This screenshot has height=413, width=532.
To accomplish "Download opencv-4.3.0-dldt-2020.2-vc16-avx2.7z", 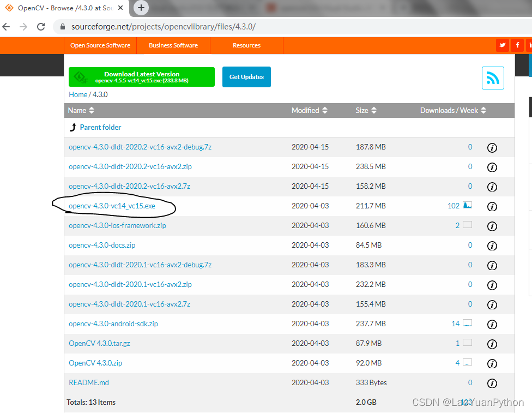I will pyautogui.click(x=129, y=187).
